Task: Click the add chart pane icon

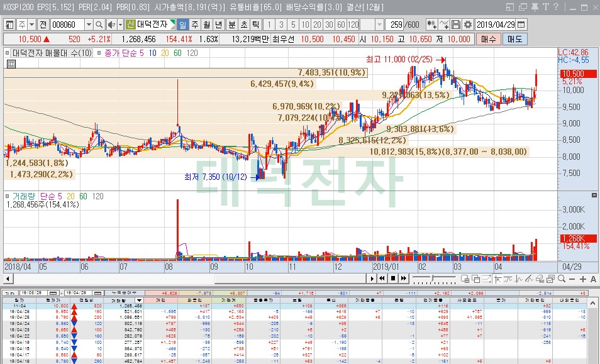Action: tap(465, 279)
